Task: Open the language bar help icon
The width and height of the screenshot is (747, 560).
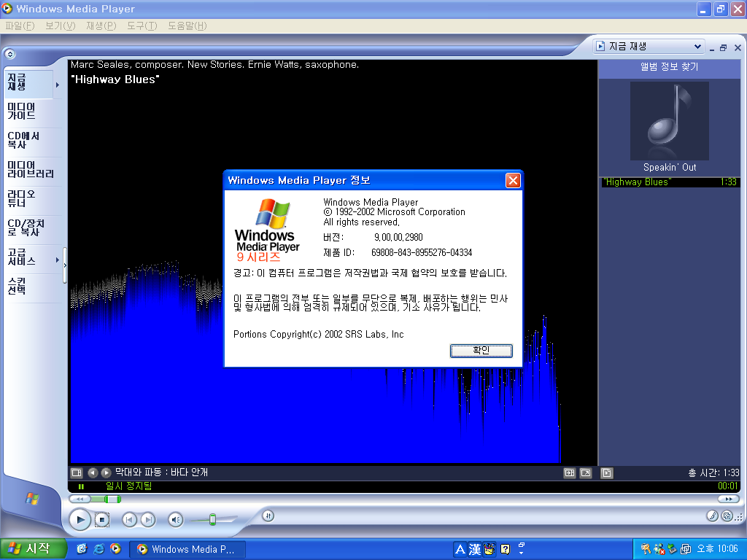Action: pyautogui.click(x=505, y=550)
